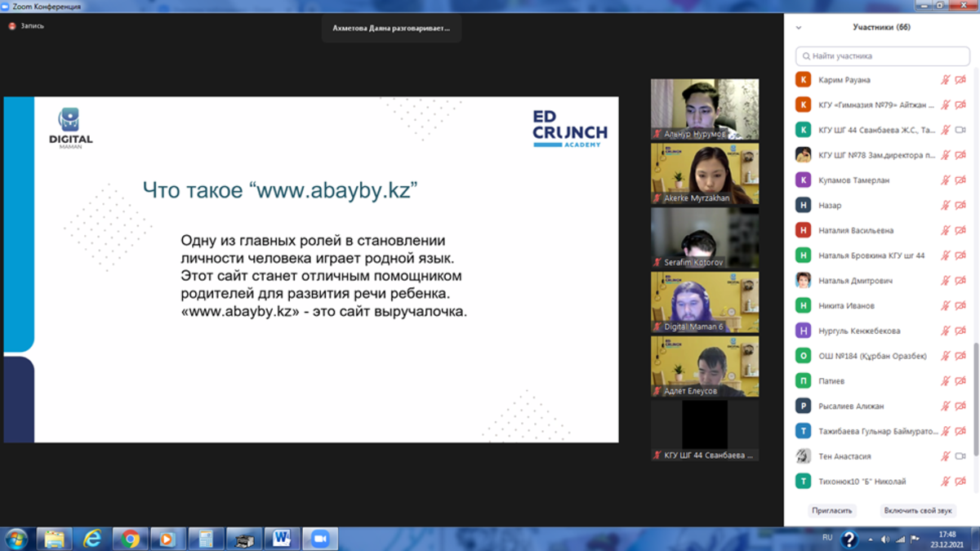Open the Windows Start menu
Image resolution: width=980 pixels, height=551 pixels.
tap(16, 539)
